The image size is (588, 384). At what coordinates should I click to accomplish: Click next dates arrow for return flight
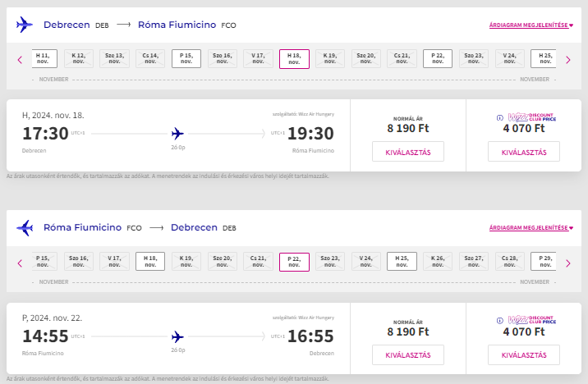(567, 263)
